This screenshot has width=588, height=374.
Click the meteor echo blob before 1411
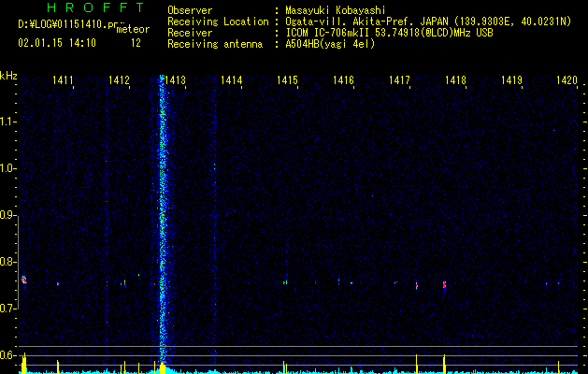[24, 280]
